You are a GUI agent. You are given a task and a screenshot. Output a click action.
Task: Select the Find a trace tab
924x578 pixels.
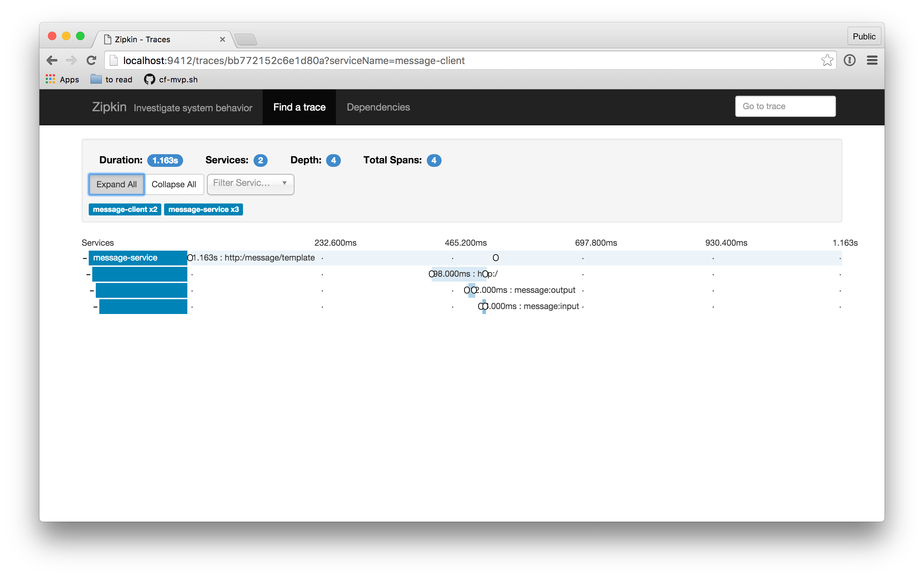pyautogui.click(x=299, y=107)
